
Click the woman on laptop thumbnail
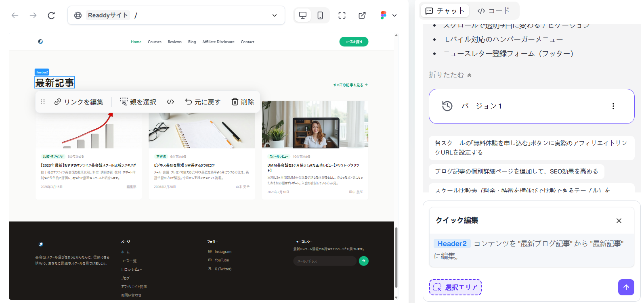[315, 125]
